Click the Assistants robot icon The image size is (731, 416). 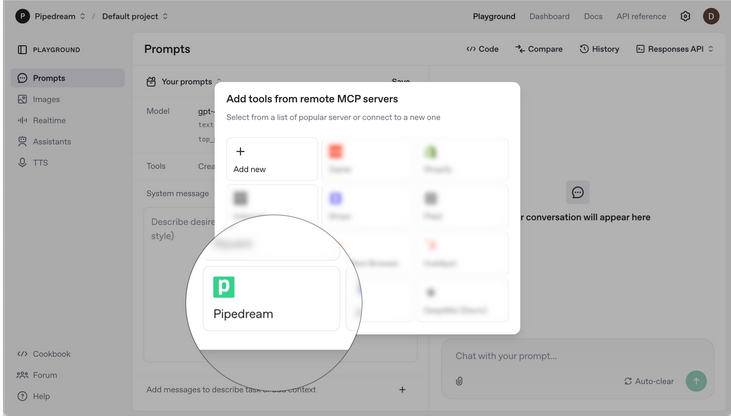[x=22, y=141]
